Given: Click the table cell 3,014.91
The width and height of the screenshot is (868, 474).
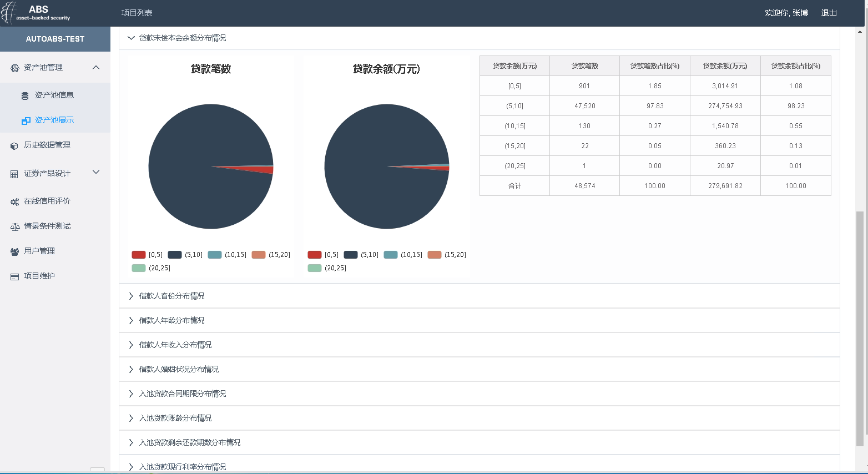Looking at the screenshot, I should 725,86.
